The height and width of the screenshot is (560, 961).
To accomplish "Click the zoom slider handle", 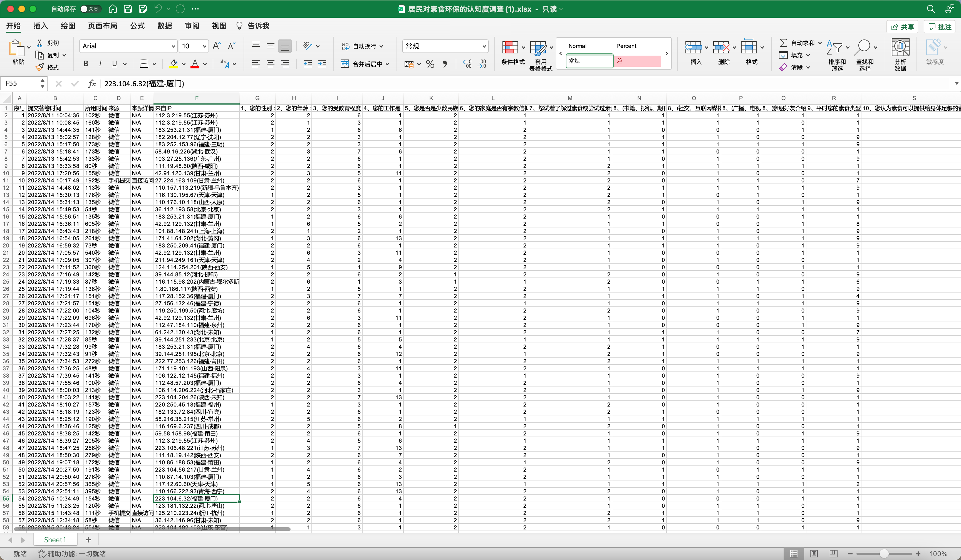I will click(x=884, y=553).
